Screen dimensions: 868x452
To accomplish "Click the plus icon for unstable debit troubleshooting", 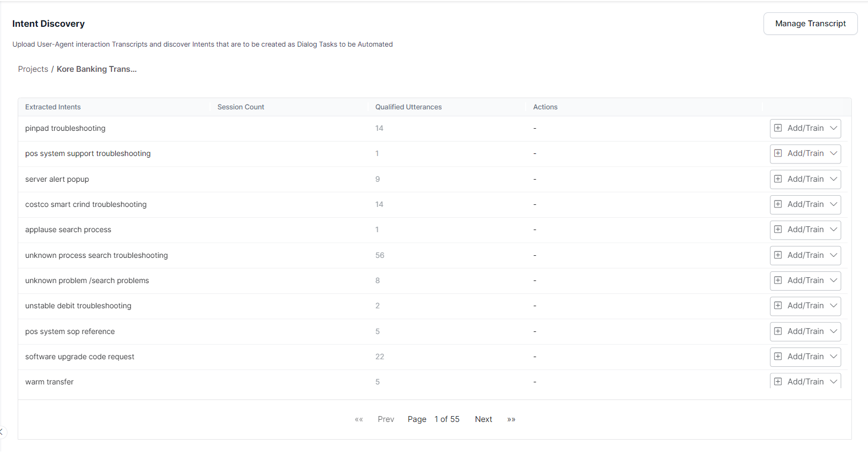I will coord(778,306).
